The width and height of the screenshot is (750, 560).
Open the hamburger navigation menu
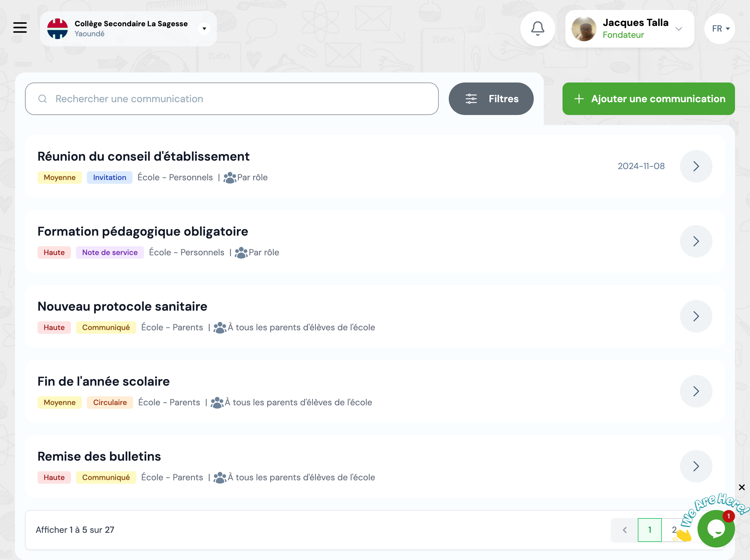20,27
